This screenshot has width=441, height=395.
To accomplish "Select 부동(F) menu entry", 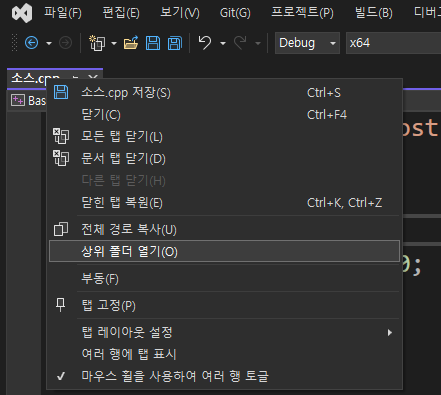I will (225, 278).
